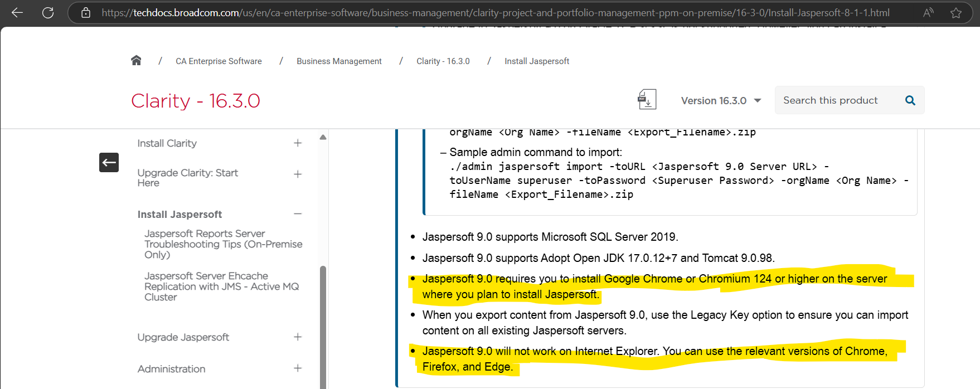Collapse the sidebar with the left-arrow button

point(109,162)
